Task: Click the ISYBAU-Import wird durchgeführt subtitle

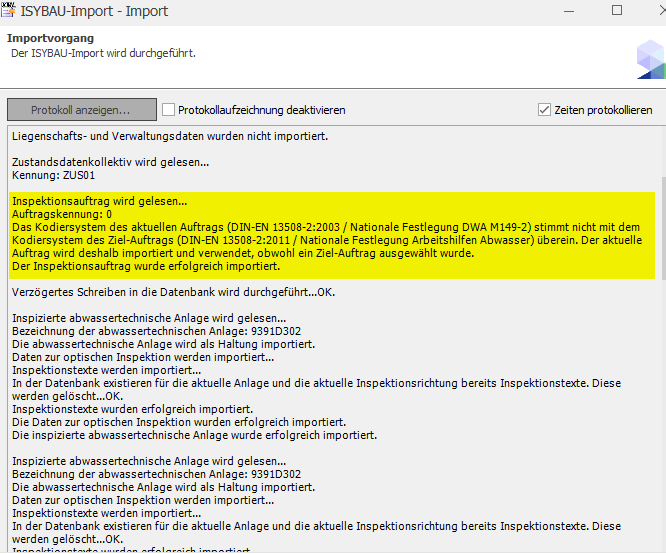Action: 103,52
